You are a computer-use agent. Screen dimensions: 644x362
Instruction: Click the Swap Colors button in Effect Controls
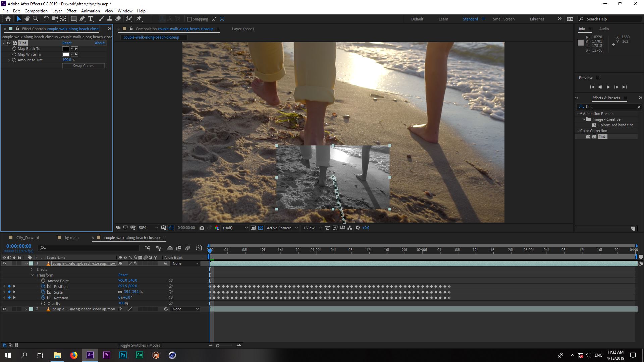click(x=83, y=65)
